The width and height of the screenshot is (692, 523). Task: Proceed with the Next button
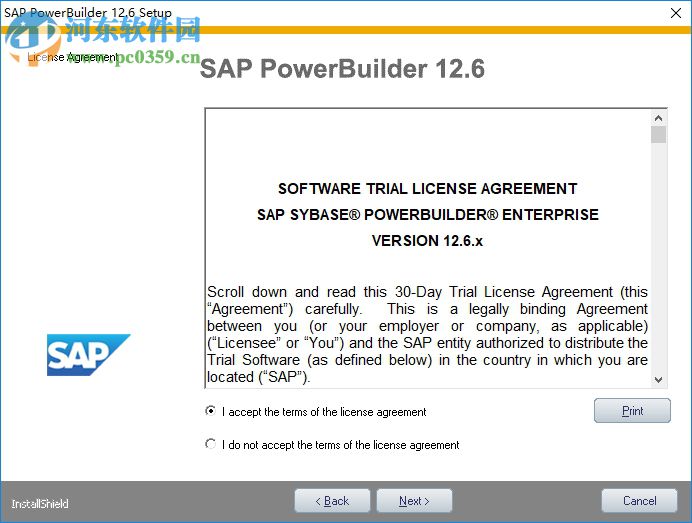pyautogui.click(x=414, y=501)
